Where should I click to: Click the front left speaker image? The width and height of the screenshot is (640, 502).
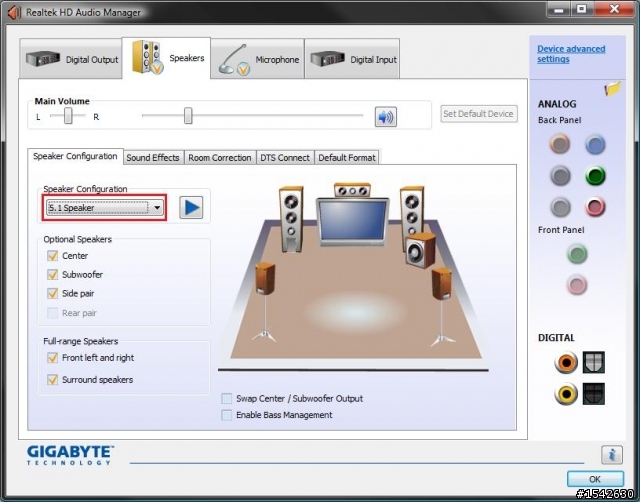coord(291,219)
